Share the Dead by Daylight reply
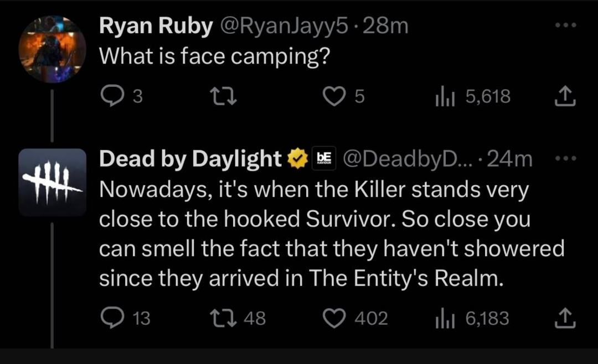The height and width of the screenshot is (364, 598). (x=565, y=318)
